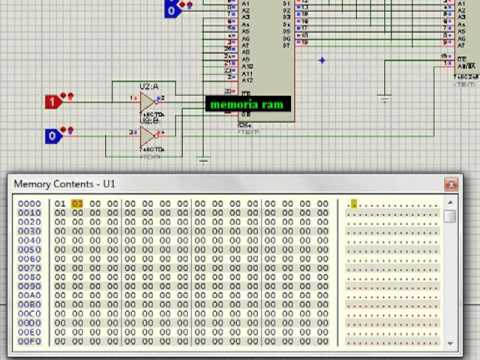Click the 00C0 address label
Viewport: 480px width, 360px height.
point(29,314)
